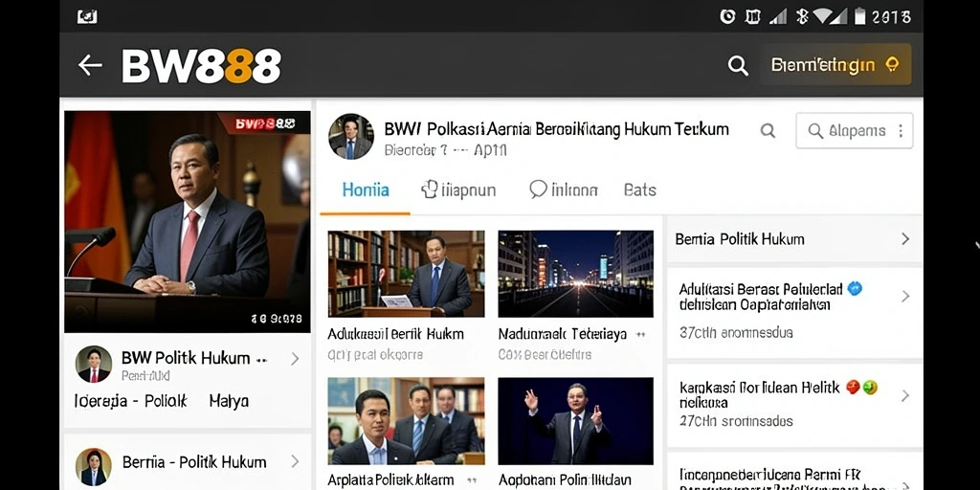This screenshot has height=490, width=980.
Task: Focus the Alapams search field
Action: (854, 130)
